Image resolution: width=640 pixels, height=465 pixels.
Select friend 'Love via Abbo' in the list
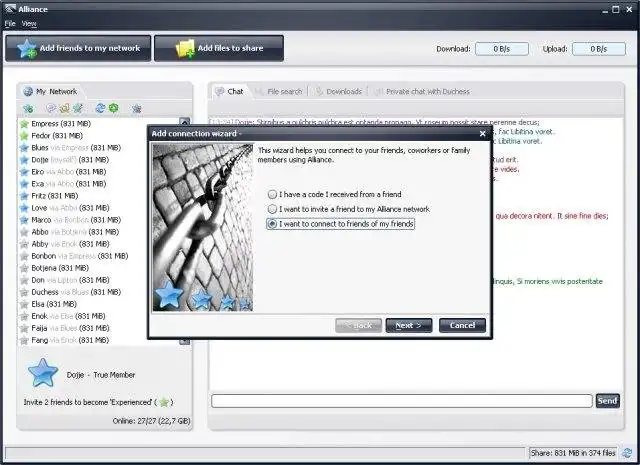(x=65, y=208)
